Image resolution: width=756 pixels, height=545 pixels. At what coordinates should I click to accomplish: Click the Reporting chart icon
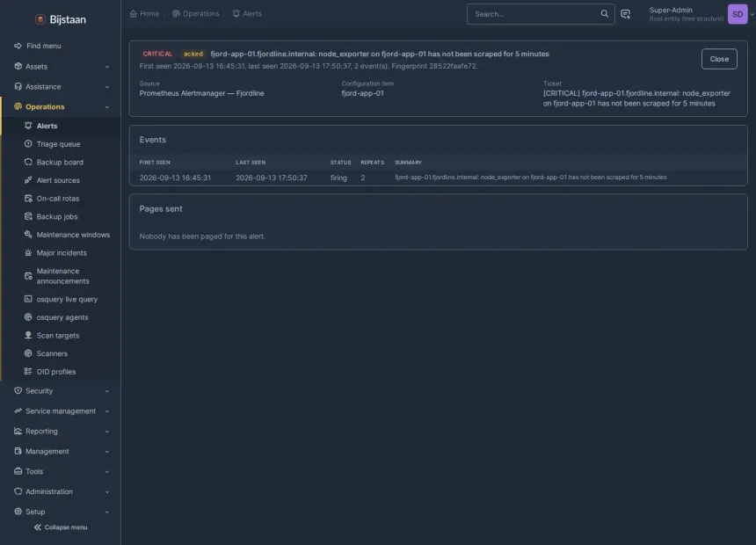(x=18, y=432)
